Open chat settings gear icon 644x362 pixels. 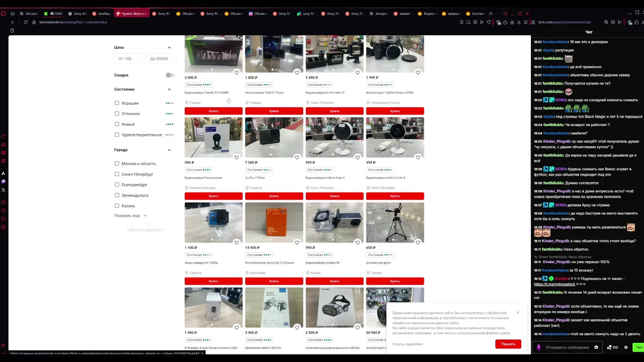pos(626,347)
